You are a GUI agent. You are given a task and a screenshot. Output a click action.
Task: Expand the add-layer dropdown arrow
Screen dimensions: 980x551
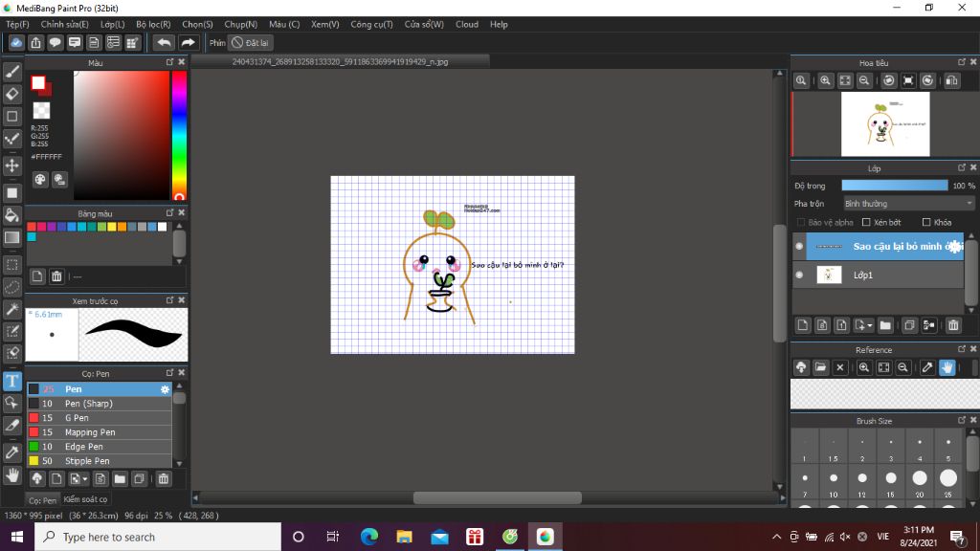point(869,325)
